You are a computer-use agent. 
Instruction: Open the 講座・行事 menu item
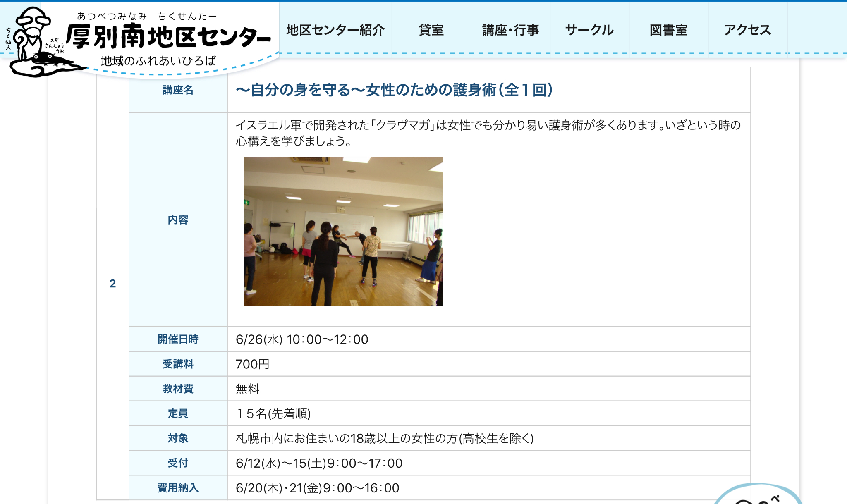tap(510, 30)
